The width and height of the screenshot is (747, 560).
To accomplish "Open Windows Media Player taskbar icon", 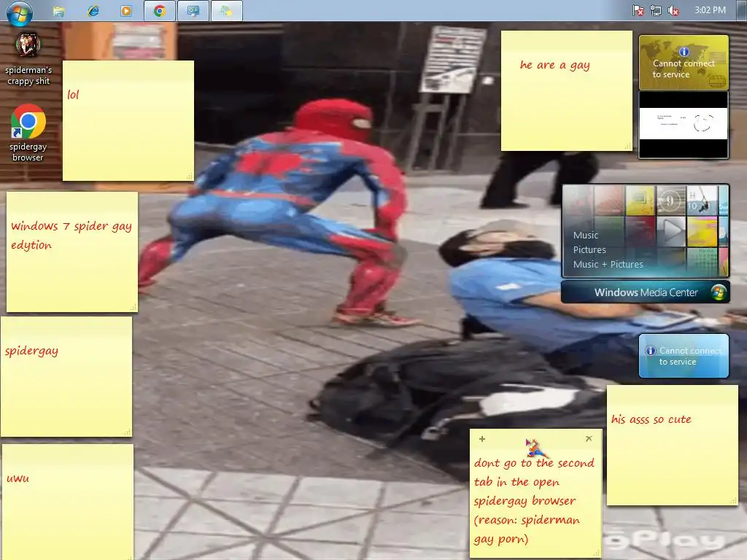I will pos(126,11).
